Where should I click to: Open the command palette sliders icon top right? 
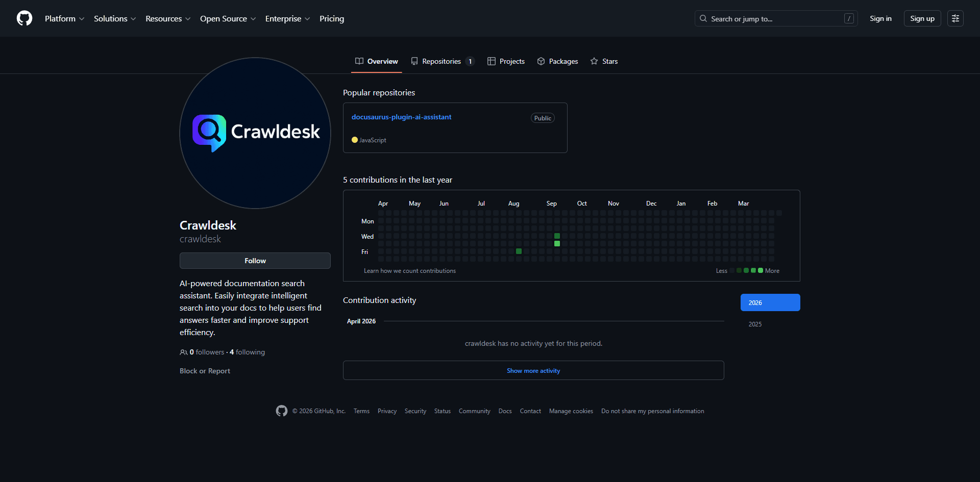[955, 18]
